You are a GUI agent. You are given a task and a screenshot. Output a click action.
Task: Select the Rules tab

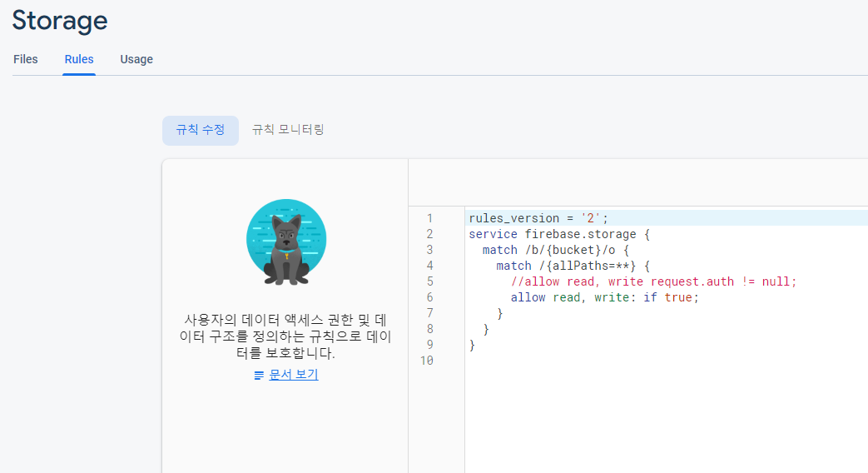79,59
